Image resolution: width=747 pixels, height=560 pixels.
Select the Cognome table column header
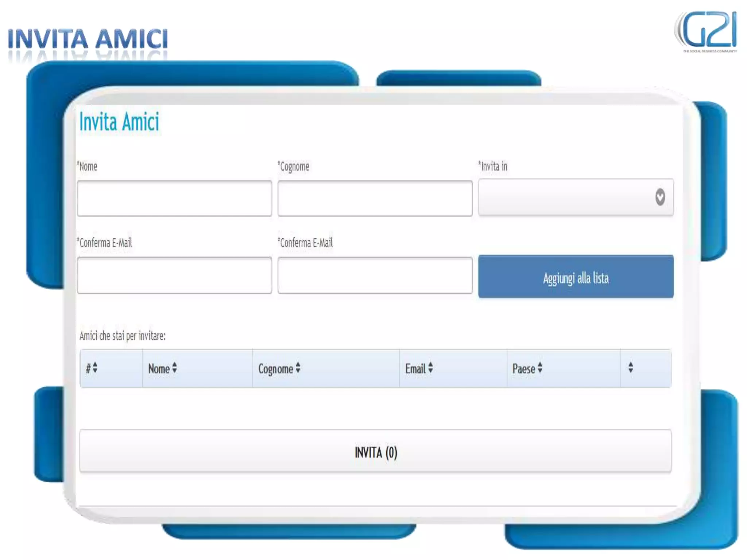(276, 369)
